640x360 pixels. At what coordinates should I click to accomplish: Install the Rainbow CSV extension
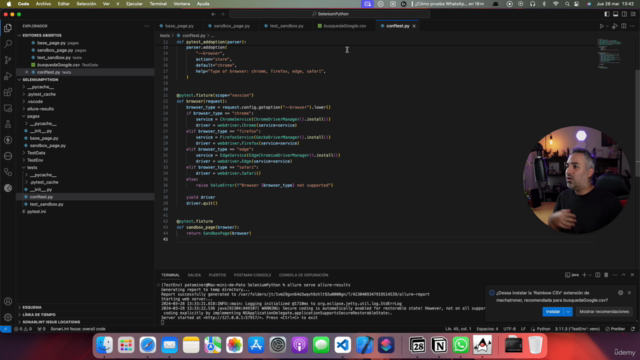pos(553,311)
